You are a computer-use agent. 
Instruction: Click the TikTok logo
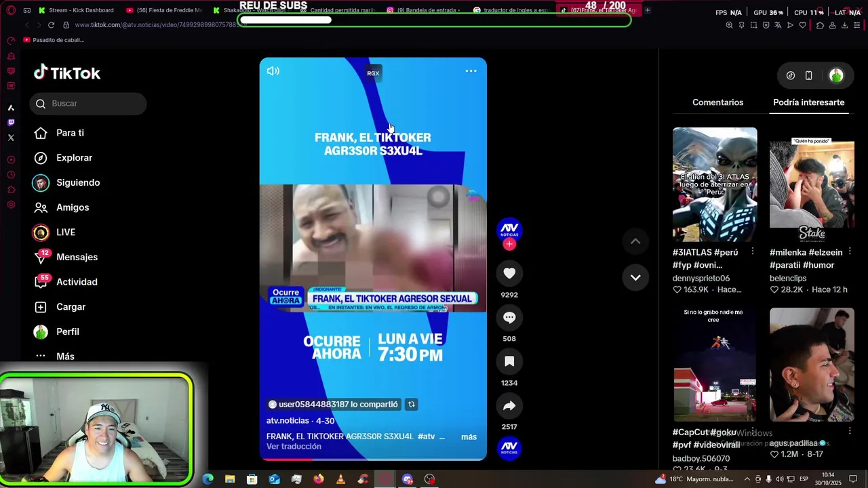point(67,73)
